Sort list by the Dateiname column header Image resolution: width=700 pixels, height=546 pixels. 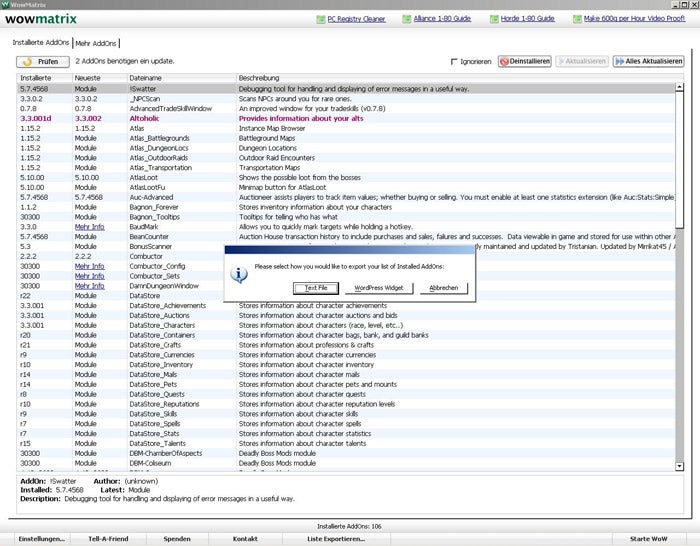pos(146,77)
